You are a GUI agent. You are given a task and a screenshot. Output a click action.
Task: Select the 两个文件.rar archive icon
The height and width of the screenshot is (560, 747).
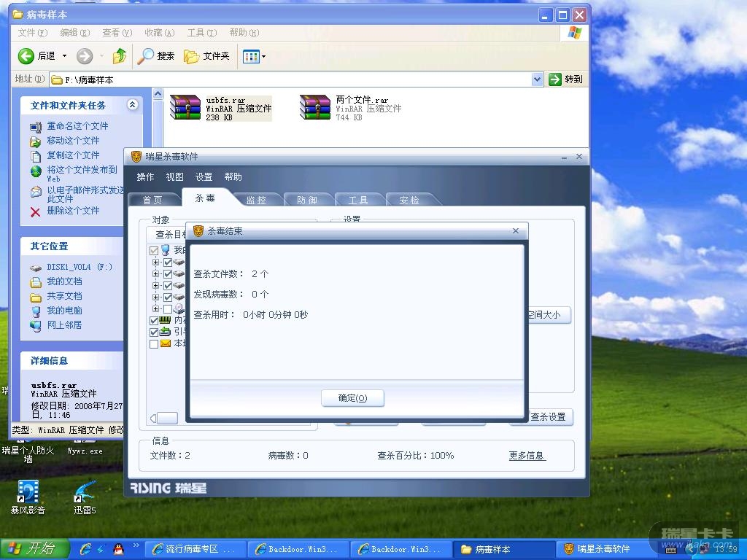click(314, 107)
